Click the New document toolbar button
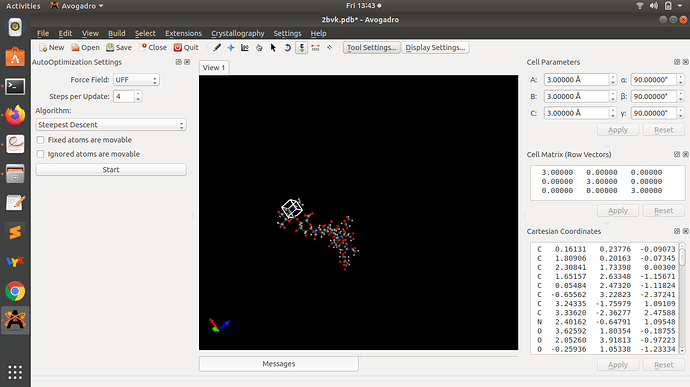The width and height of the screenshot is (690, 387). (x=51, y=48)
